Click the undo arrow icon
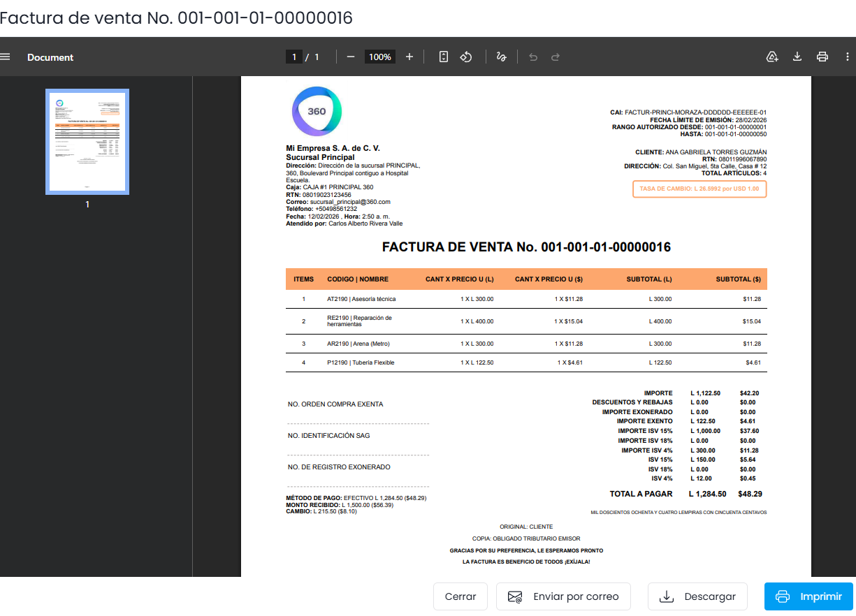 point(533,57)
